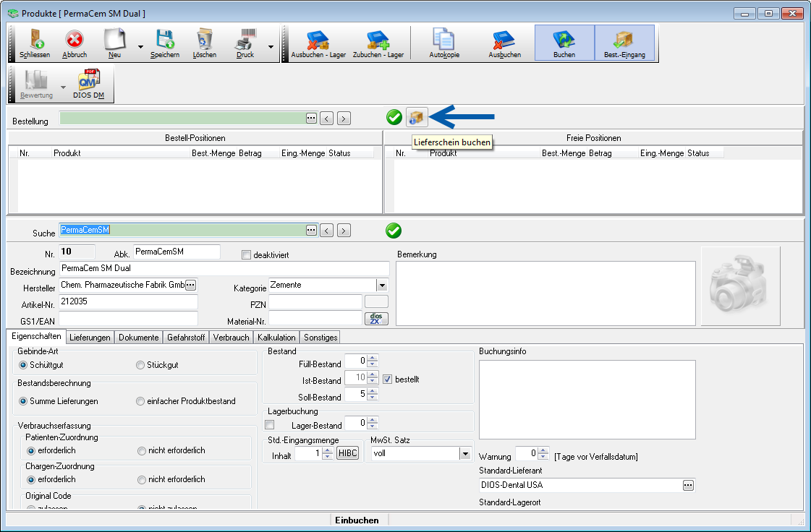Image resolution: width=811 pixels, height=532 pixels.
Task: Expand the MwSt. Satz dropdown
Action: tap(465, 454)
